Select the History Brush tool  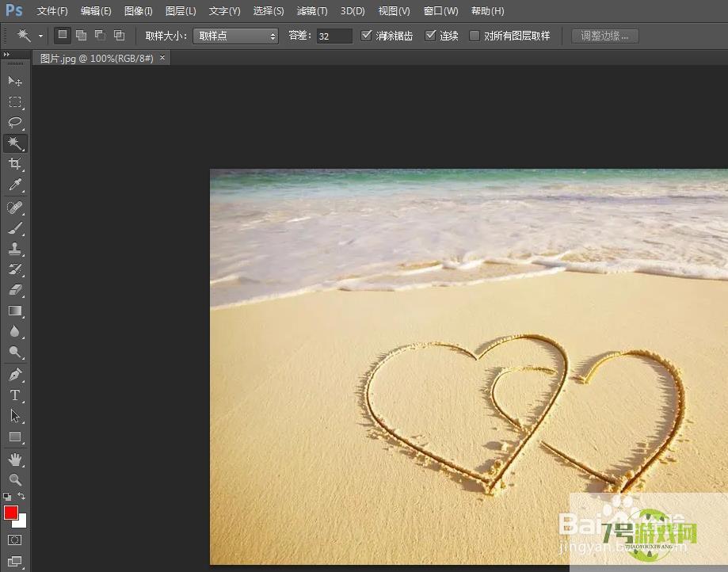point(15,269)
